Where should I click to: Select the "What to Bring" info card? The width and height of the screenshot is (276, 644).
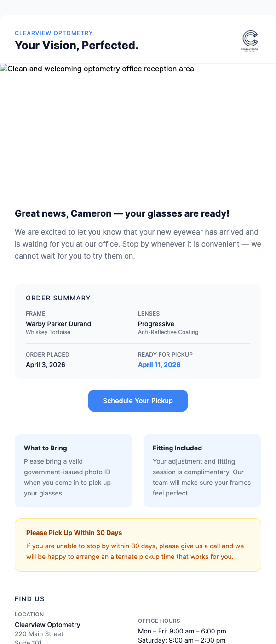(x=74, y=470)
